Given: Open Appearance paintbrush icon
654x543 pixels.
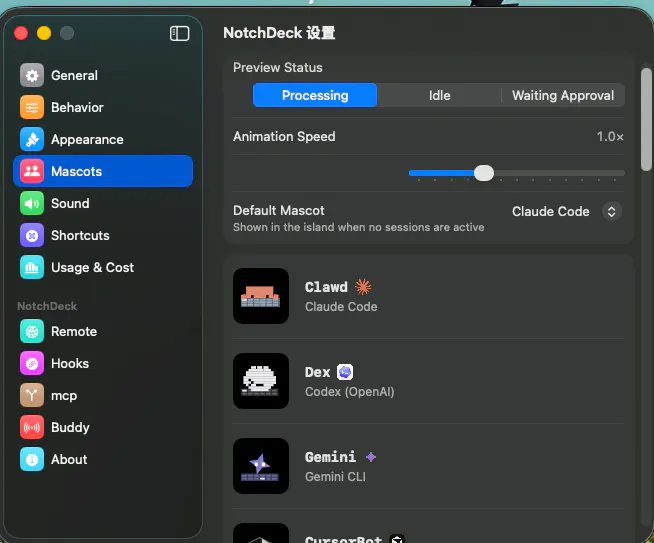Looking at the screenshot, I should pyautogui.click(x=32, y=139).
